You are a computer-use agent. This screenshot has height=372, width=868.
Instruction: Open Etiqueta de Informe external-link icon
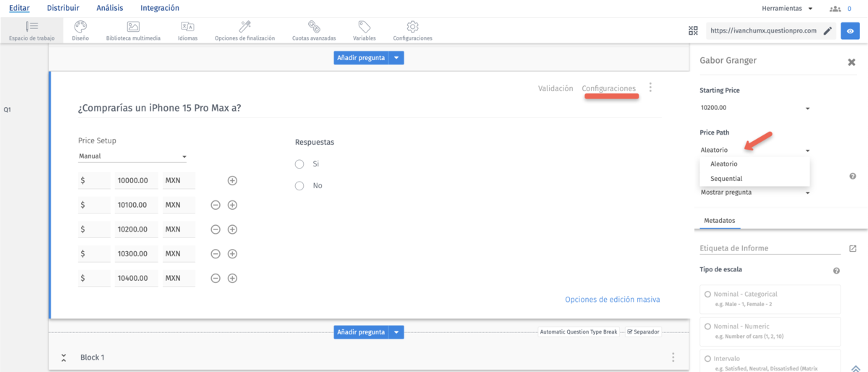tap(853, 248)
